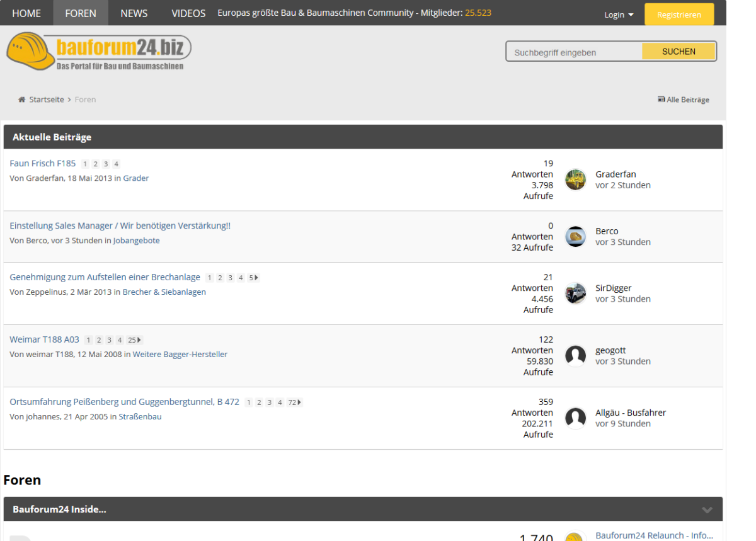The image size is (756, 541).
Task: Open Berco's avatar thumbnail
Action: coord(576,236)
